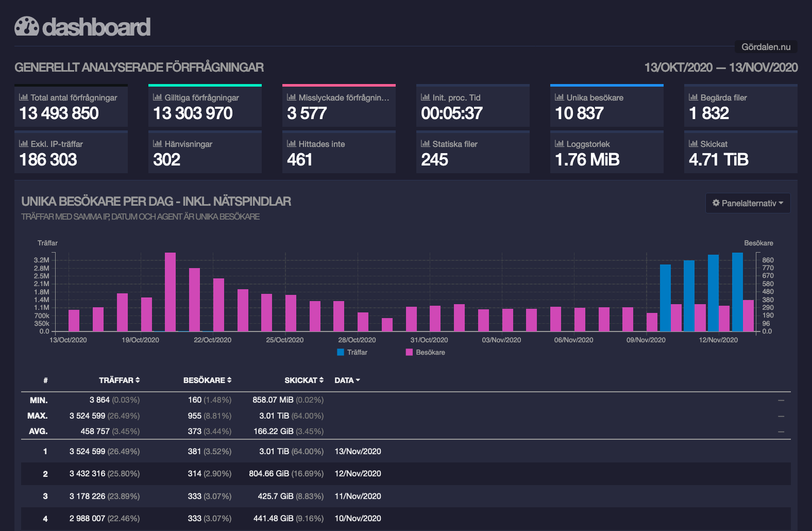Screen dimensions: 812x531
Task: Click the UNIKA BESÖKARE PER DAG panel heading
Action: click(x=156, y=201)
